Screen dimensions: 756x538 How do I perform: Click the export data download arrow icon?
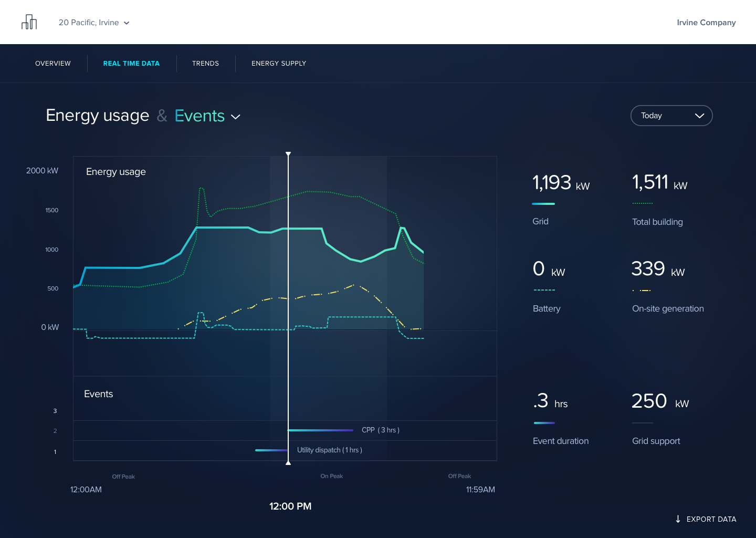click(678, 519)
